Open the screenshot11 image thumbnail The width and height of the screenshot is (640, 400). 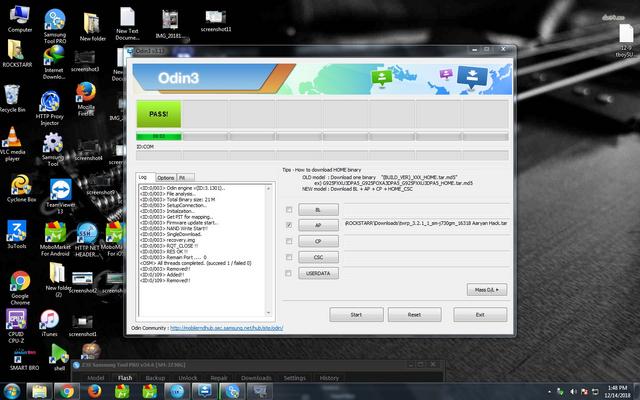point(216,21)
